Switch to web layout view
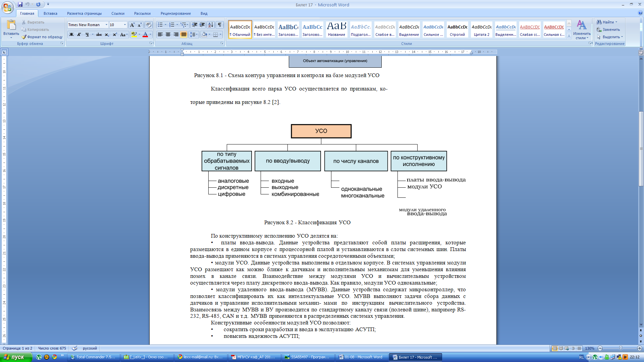644x362 pixels. (x=567, y=349)
